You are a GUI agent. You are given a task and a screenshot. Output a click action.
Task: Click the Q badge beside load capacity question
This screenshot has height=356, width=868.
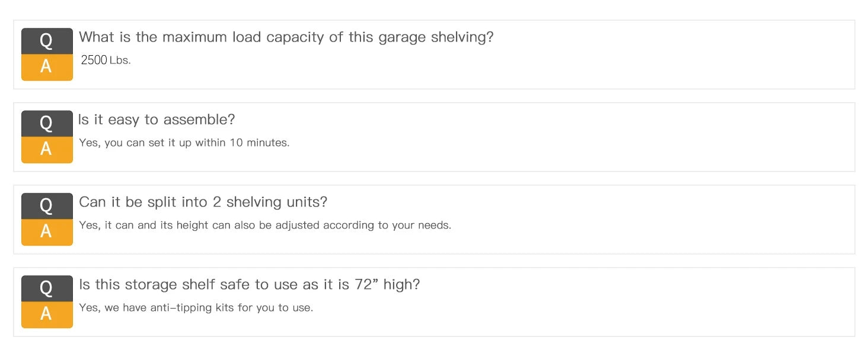[47, 41]
